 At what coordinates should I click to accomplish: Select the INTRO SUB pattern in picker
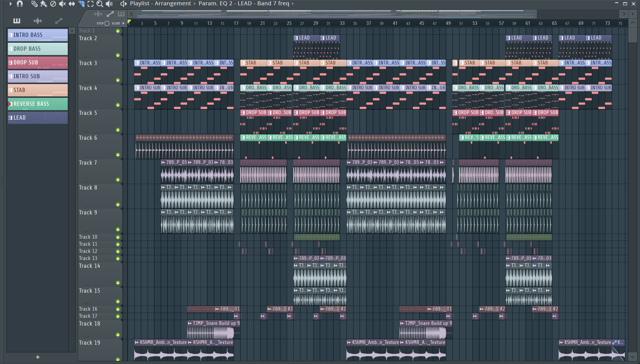point(38,76)
